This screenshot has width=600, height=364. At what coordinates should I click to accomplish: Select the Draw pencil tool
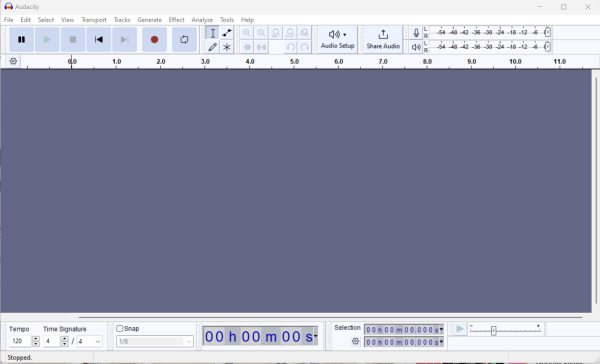213,47
